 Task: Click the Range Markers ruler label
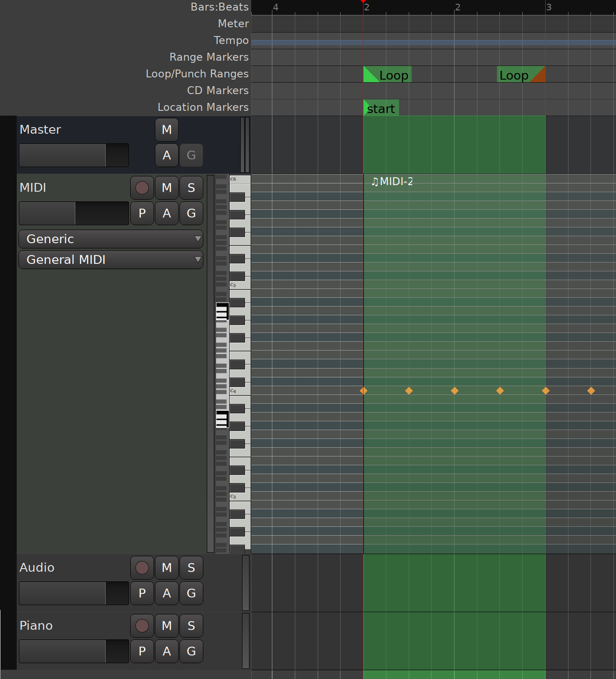click(x=209, y=57)
